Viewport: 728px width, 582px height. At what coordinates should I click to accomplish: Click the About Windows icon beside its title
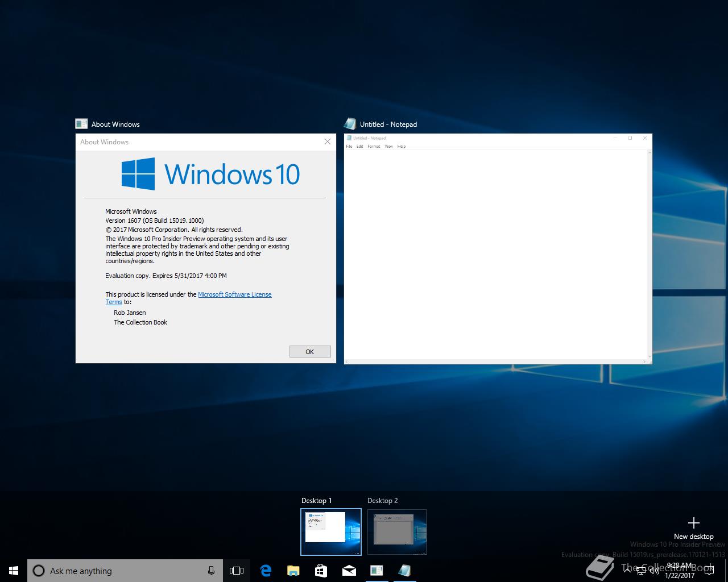(81, 124)
